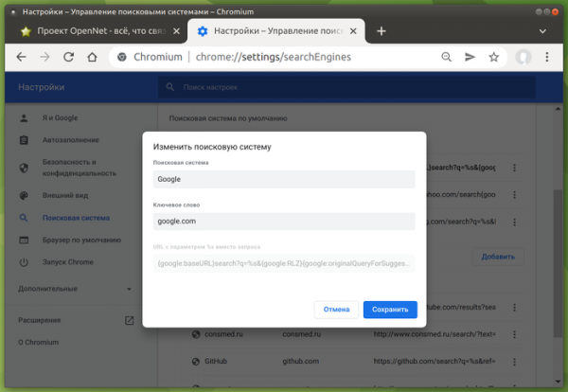
Task: Go back using the browser back arrow
Action: [19, 57]
